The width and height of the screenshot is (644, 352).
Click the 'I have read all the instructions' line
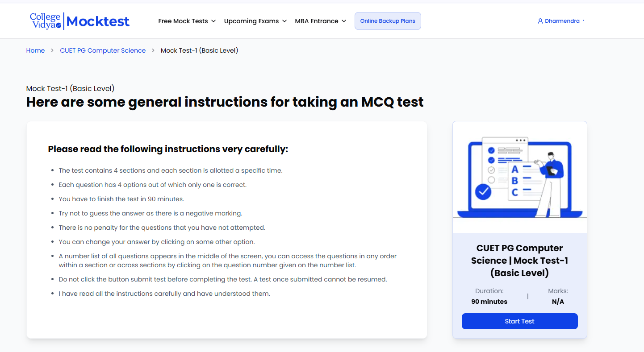164,294
